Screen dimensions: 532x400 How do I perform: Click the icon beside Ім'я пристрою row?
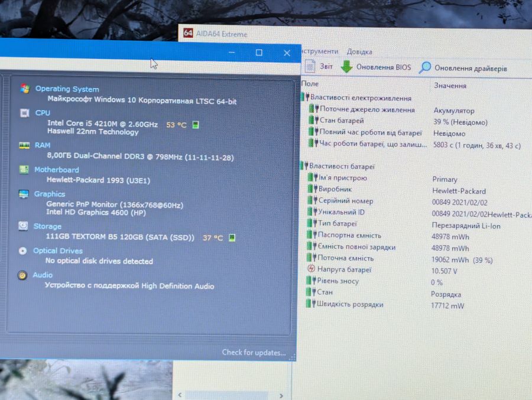tap(313, 177)
